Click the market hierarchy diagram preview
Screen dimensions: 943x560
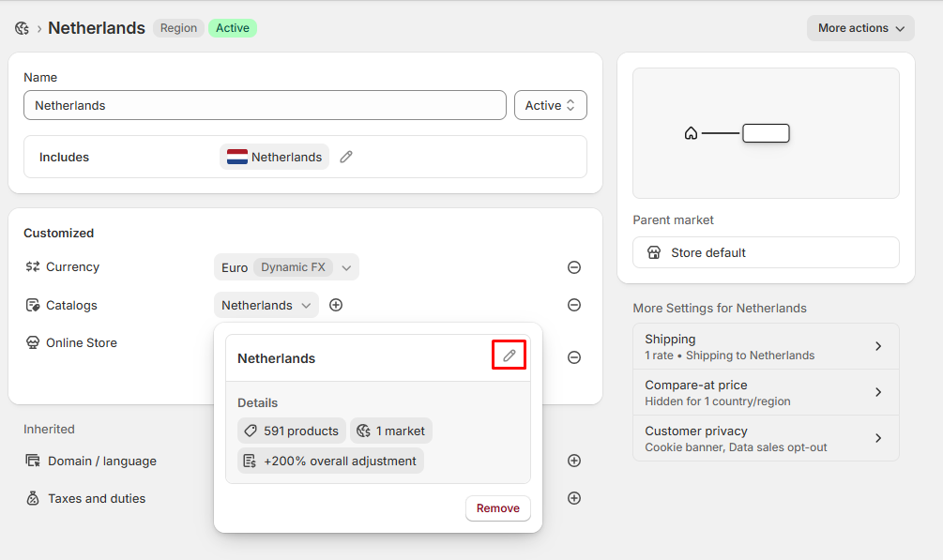point(766,133)
